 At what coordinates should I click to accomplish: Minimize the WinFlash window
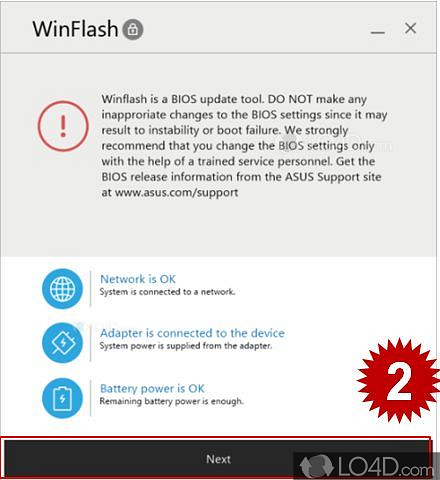378,32
